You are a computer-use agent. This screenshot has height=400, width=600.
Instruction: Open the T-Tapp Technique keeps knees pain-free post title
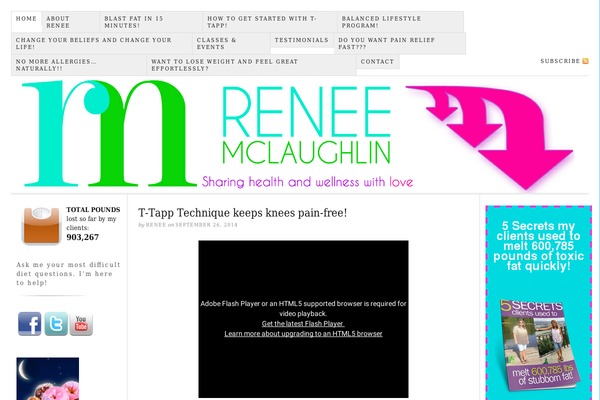click(x=243, y=213)
